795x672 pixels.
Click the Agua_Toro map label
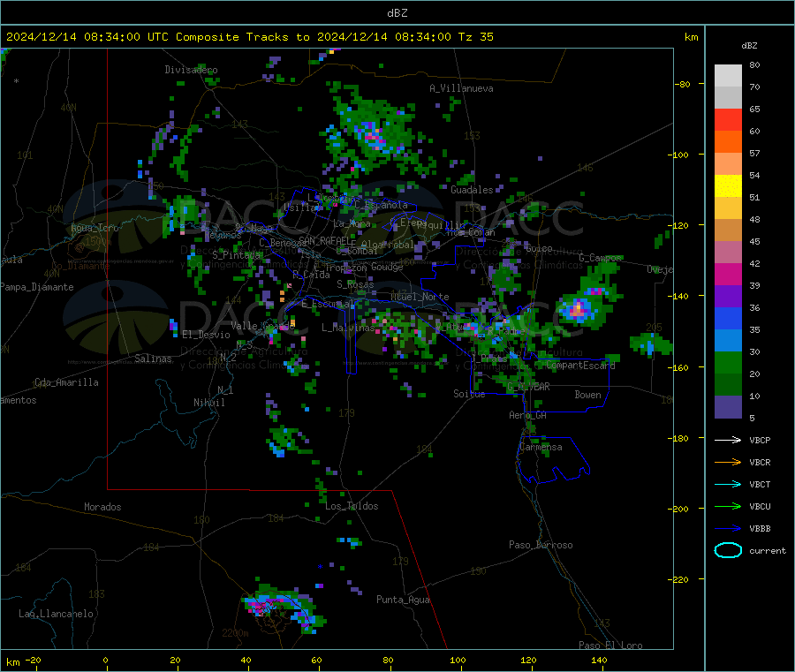point(95,228)
